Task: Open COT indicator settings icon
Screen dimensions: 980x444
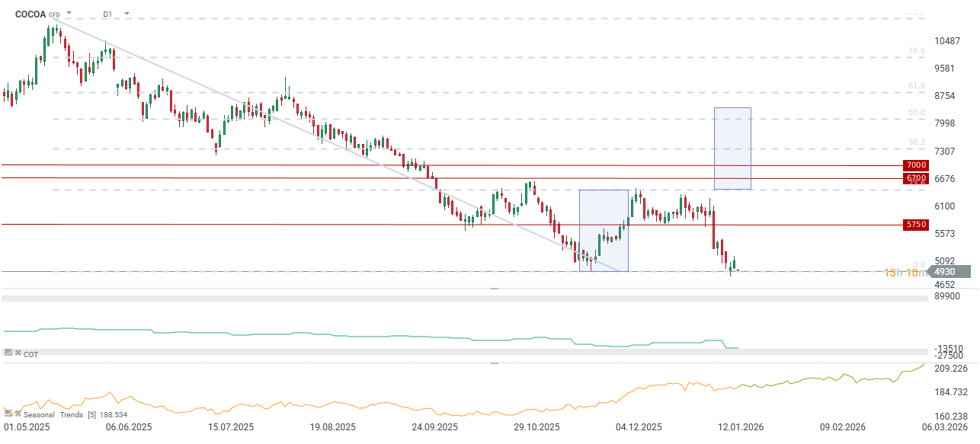Action: click(8, 353)
